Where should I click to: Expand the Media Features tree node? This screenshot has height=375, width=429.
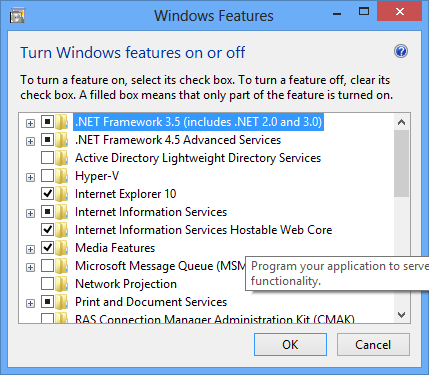30,249
